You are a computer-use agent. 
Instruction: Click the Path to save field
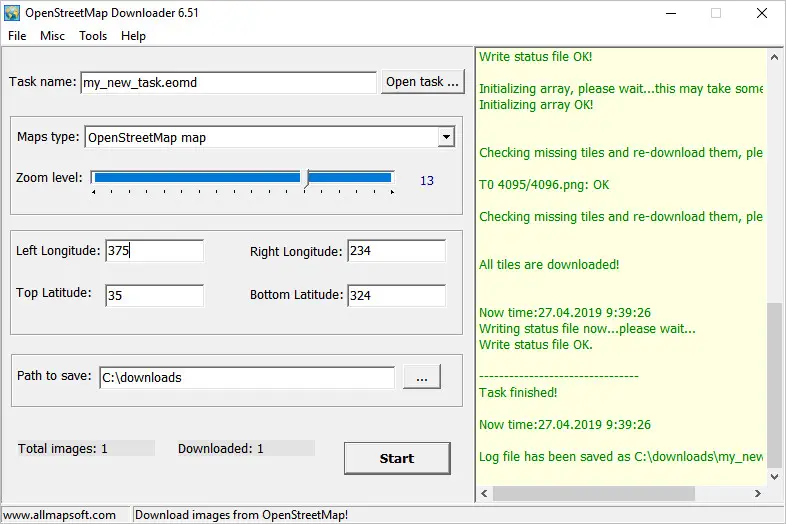247,377
